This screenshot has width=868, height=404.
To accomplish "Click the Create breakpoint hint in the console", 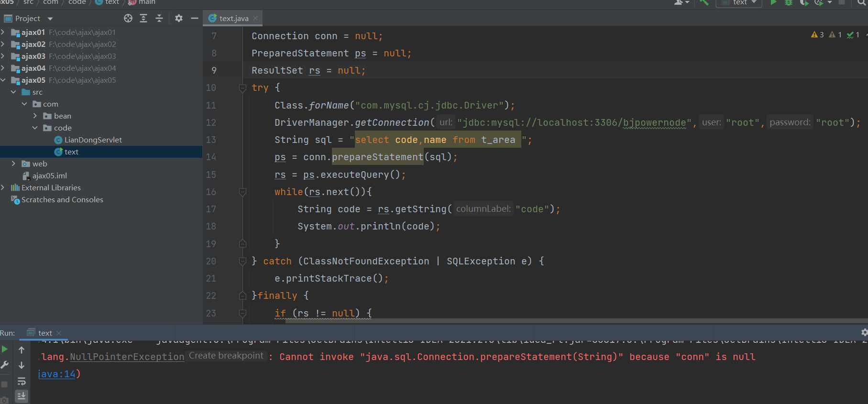I will (x=226, y=356).
